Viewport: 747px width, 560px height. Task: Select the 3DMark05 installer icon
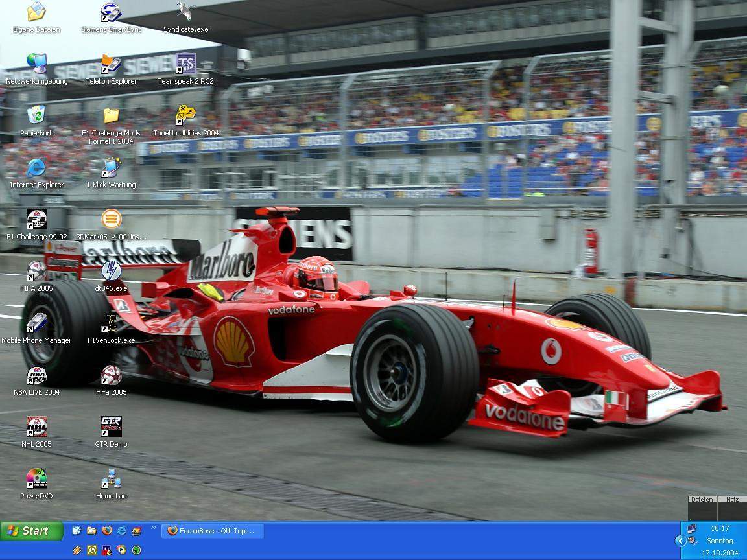coord(111,226)
